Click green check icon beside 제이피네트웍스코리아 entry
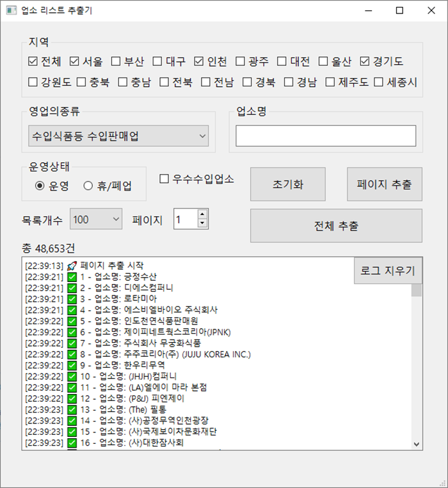 pos(72,333)
